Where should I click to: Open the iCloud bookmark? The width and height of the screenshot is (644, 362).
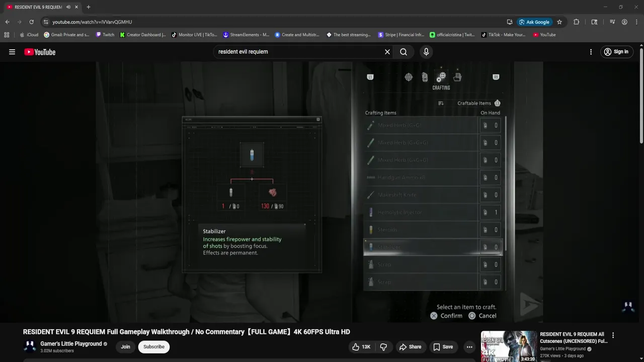[x=29, y=35]
